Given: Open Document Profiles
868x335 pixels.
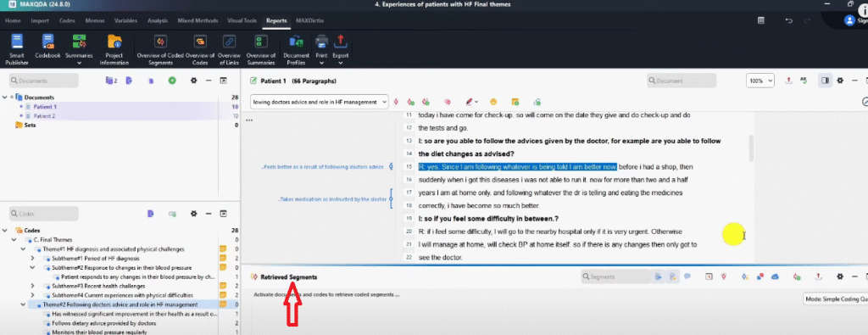Looking at the screenshot, I should coord(296,49).
